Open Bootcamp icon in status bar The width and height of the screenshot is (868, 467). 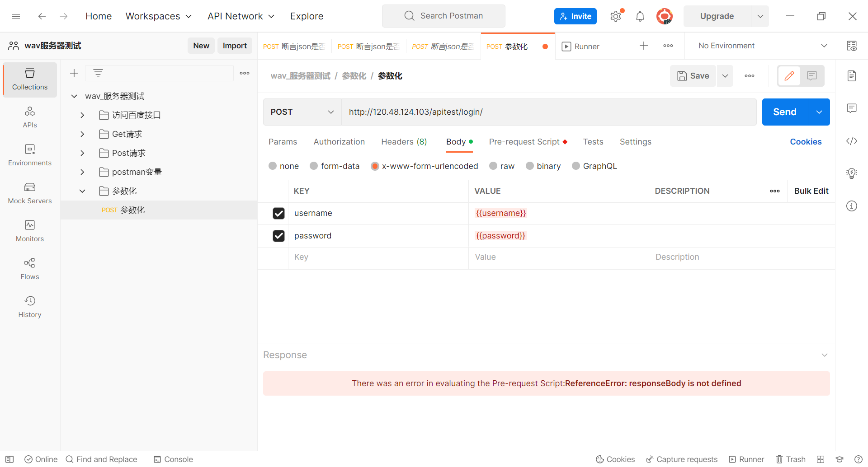pos(840,459)
